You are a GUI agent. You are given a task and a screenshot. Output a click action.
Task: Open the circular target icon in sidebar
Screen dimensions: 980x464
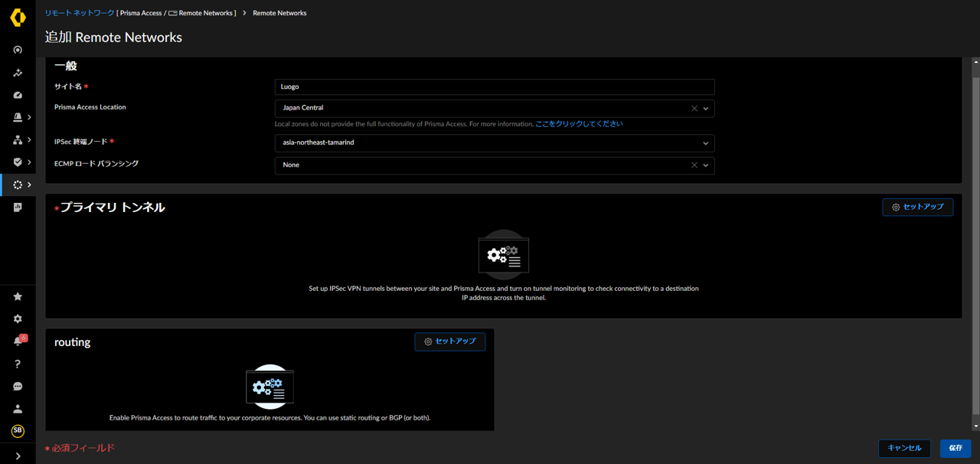[18, 50]
